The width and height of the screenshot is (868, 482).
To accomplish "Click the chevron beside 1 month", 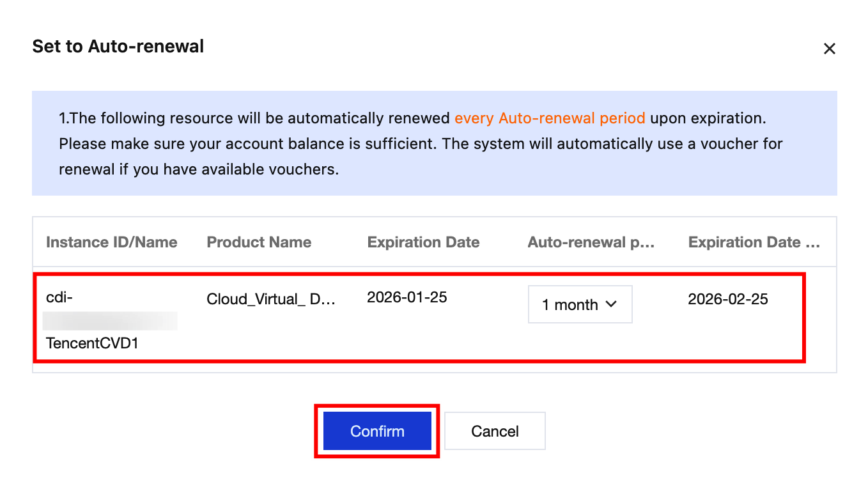I will pos(611,305).
